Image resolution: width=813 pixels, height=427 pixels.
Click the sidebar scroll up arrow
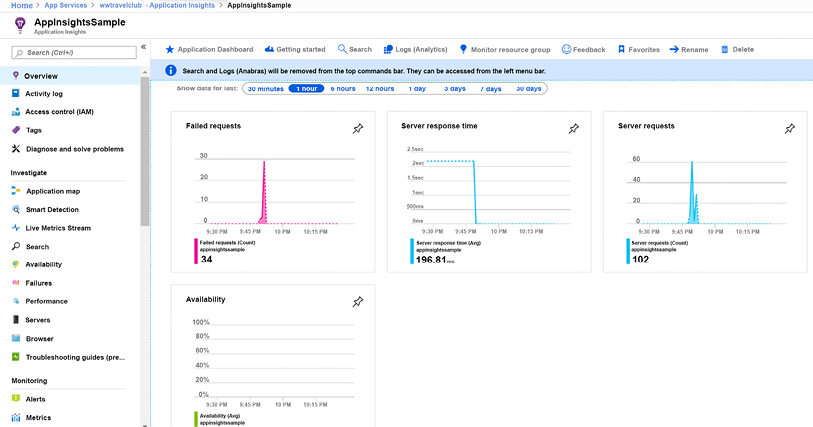click(x=145, y=73)
